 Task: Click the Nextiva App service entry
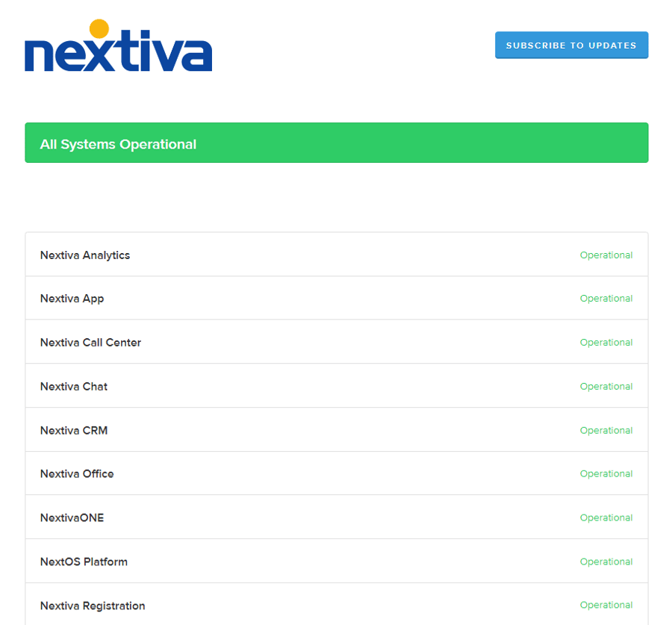click(x=72, y=298)
